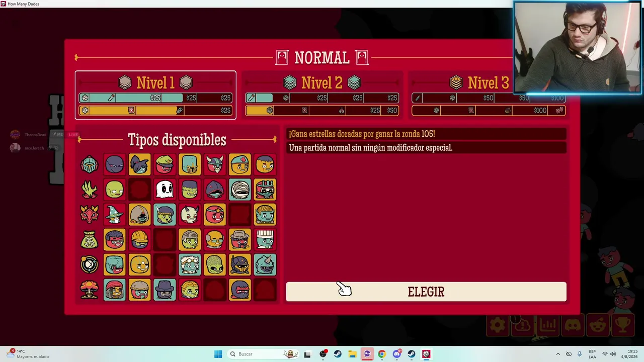Open the Windows Start menu
This screenshot has height=362, width=644.
point(218,354)
